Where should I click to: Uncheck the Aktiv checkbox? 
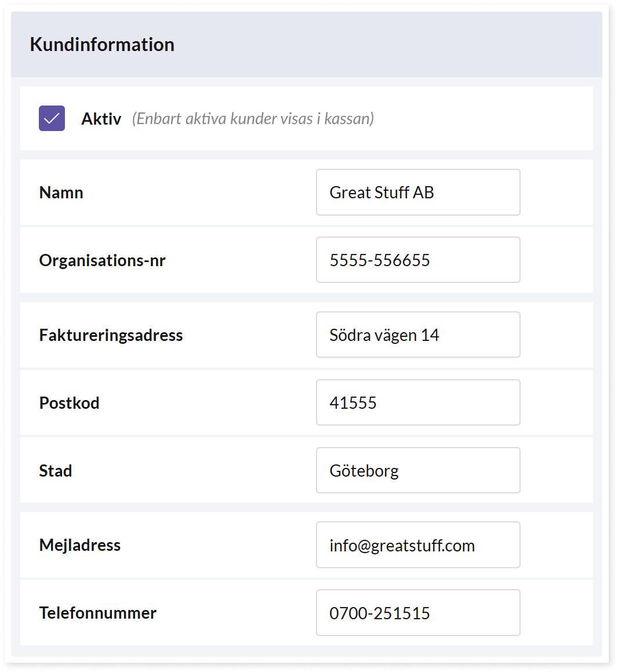(x=52, y=118)
